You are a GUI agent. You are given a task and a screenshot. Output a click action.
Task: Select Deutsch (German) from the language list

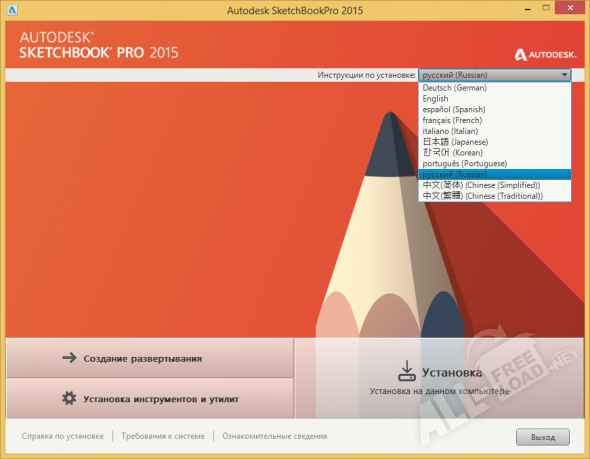tap(495, 88)
